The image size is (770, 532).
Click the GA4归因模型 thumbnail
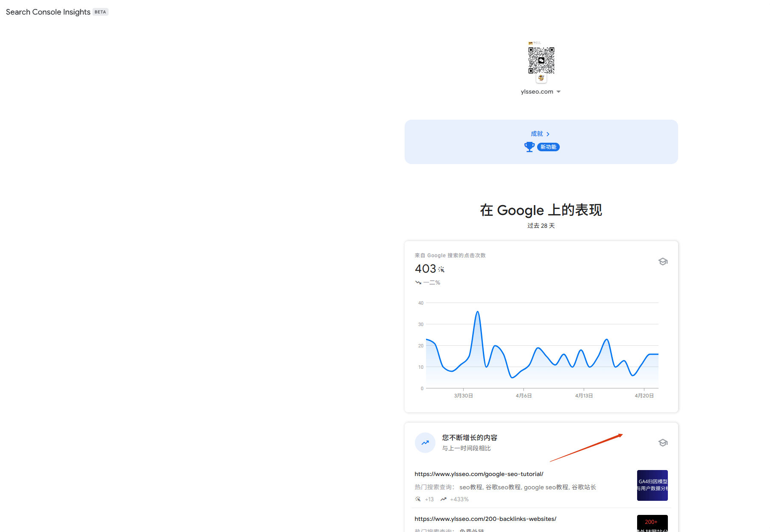[x=652, y=485]
